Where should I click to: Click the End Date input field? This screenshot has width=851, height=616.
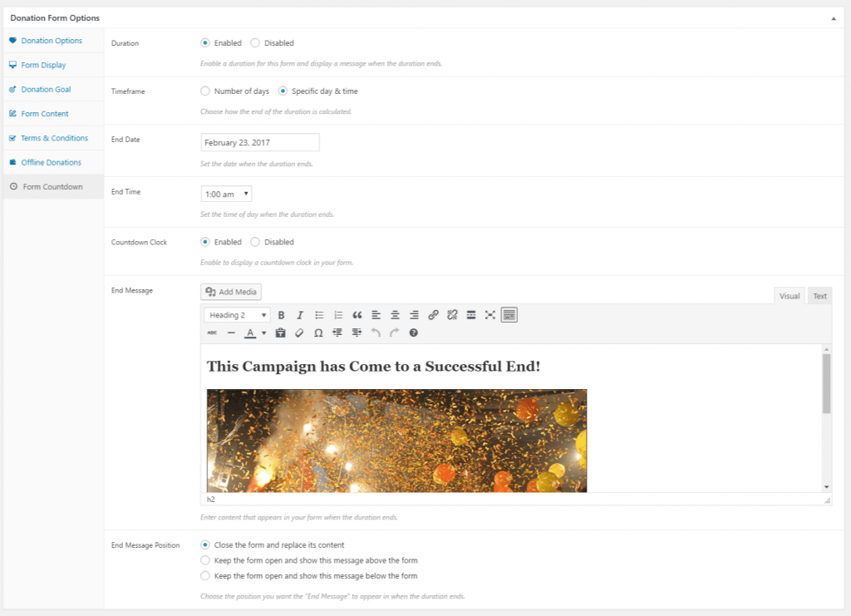coord(260,143)
